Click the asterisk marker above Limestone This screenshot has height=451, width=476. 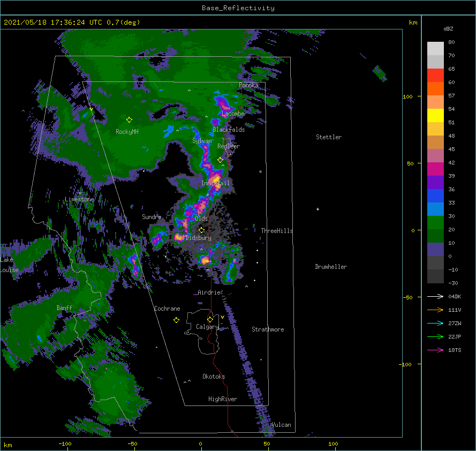80,193
